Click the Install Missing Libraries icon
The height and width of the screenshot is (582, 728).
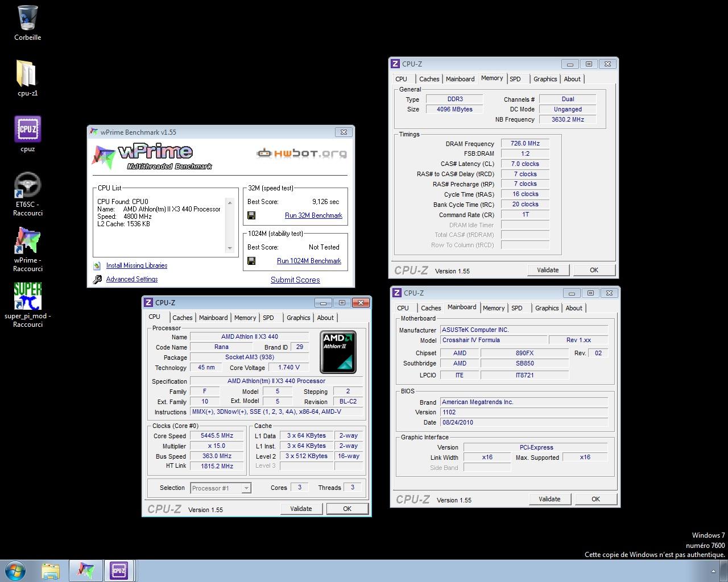(97, 265)
